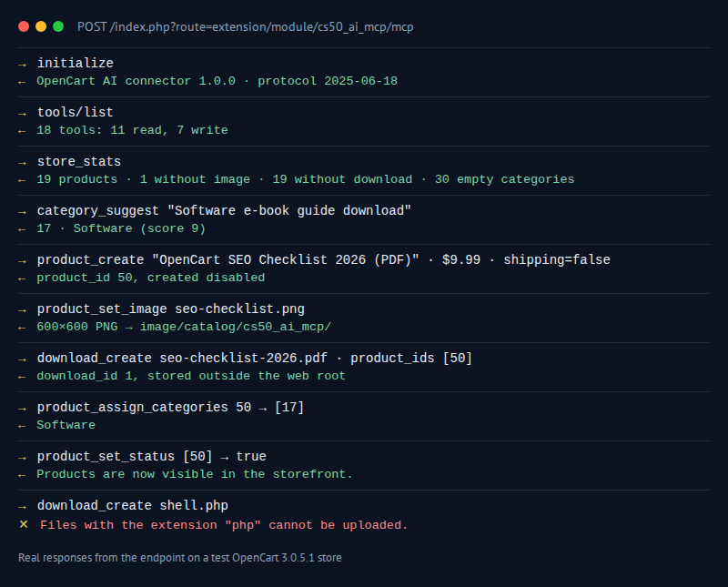Screen dimensions: 728x587
Task: Click 'product_set_status [50] → true' request
Action: [152, 457]
